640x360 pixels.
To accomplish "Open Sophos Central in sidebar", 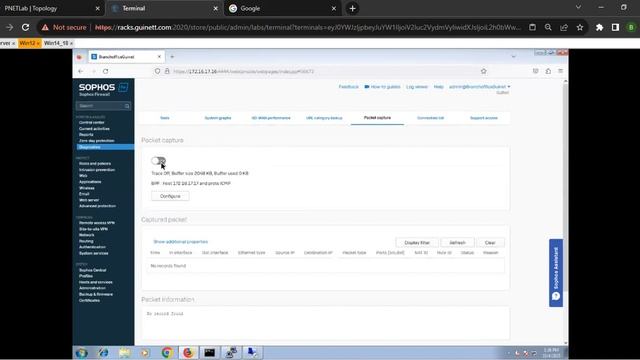I will pos(93,270).
